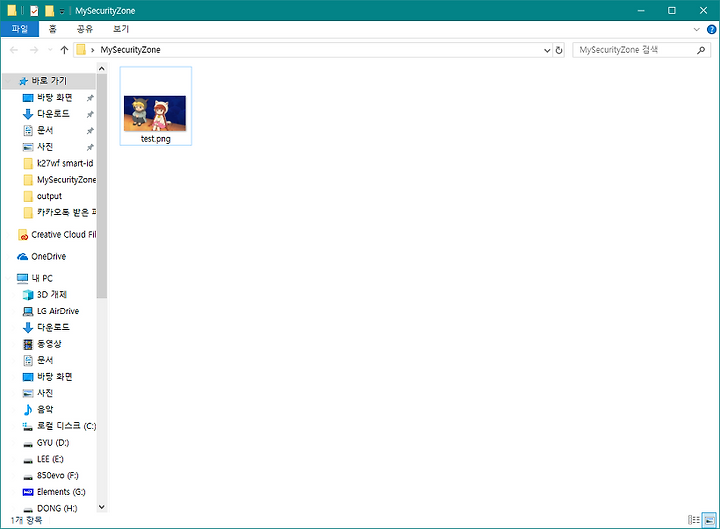
Task: Open k27wf smart-id folder in sidebar
Action: point(65,163)
